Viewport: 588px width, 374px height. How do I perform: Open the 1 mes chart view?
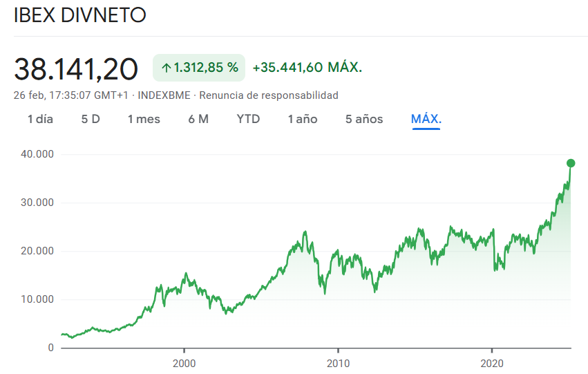click(x=144, y=120)
